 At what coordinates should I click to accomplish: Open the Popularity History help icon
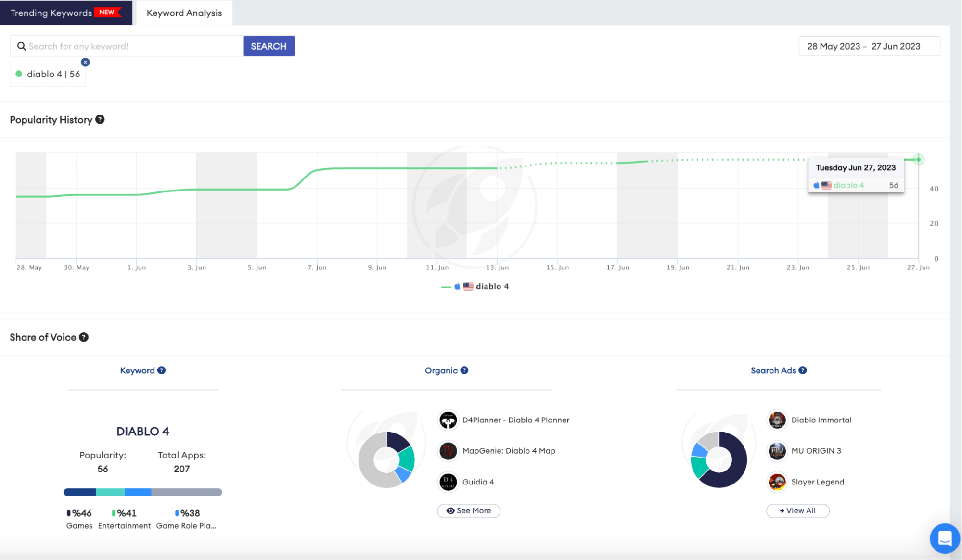(x=100, y=119)
